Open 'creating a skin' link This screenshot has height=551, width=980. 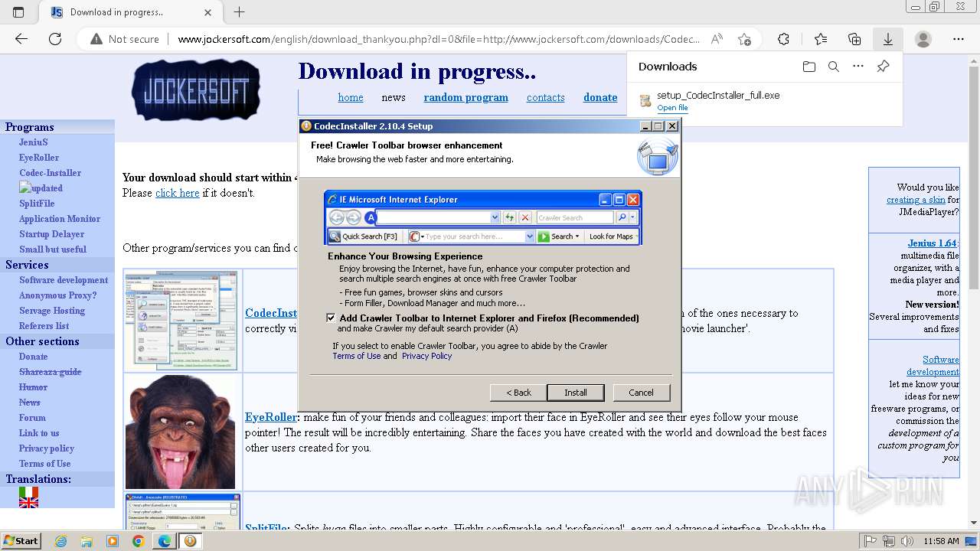pos(916,200)
